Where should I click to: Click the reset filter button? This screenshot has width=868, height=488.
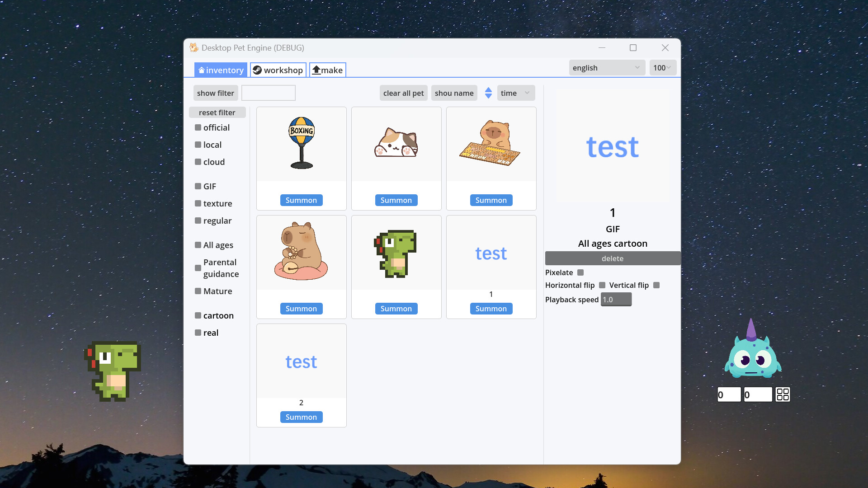click(x=217, y=112)
